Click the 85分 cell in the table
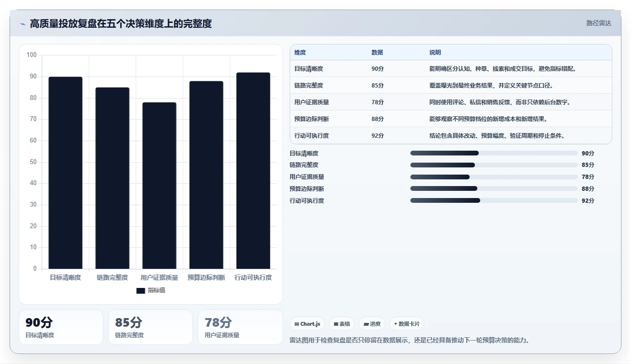The height and width of the screenshot is (364, 631). (x=378, y=86)
